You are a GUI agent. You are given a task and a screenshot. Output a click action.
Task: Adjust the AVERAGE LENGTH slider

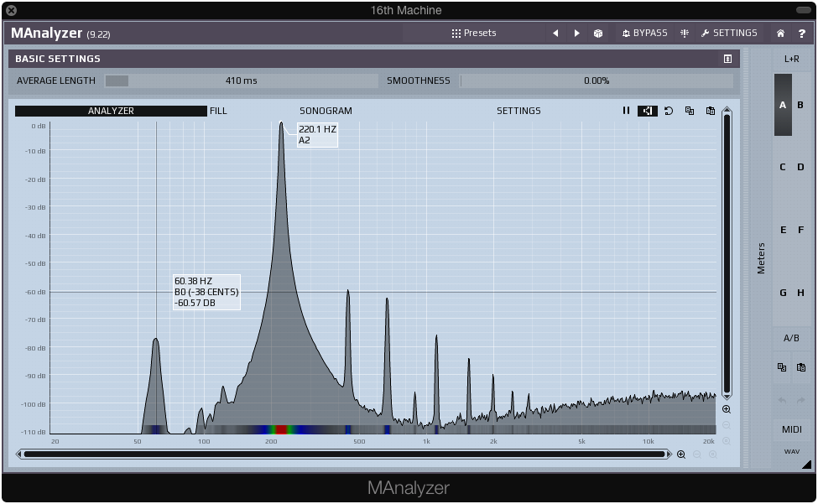pos(242,81)
